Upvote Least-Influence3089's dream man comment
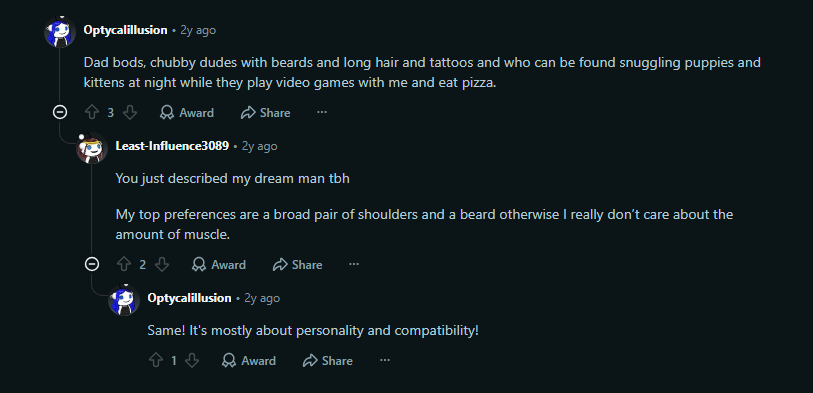The height and width of the screenshot is (393, 813). click(x=123, y=264)
